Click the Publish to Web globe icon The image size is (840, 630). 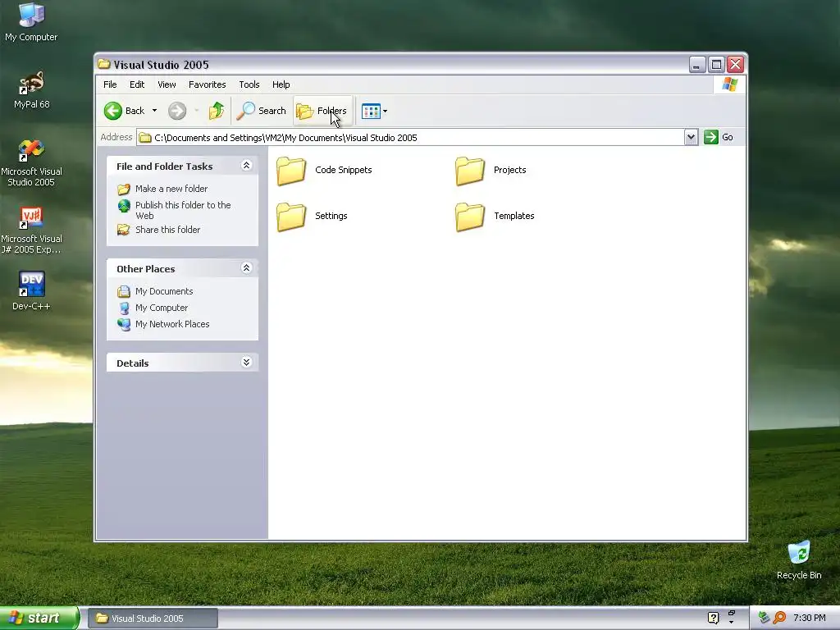pyautogui.click(x=124, y=206)
